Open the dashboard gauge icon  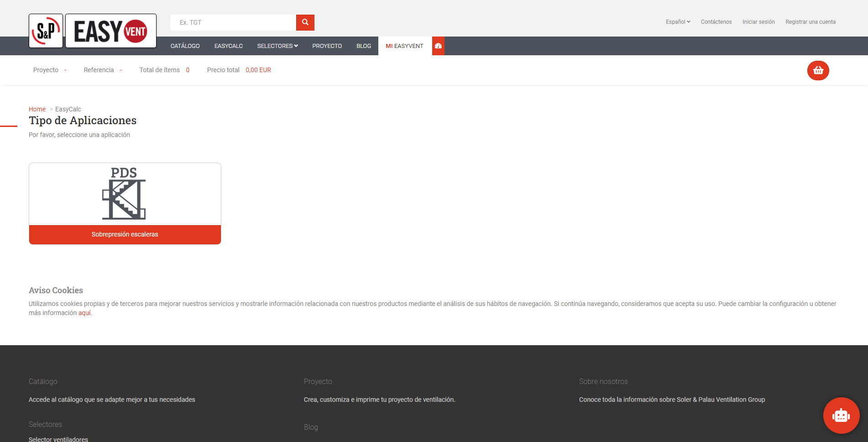[438, 46]
